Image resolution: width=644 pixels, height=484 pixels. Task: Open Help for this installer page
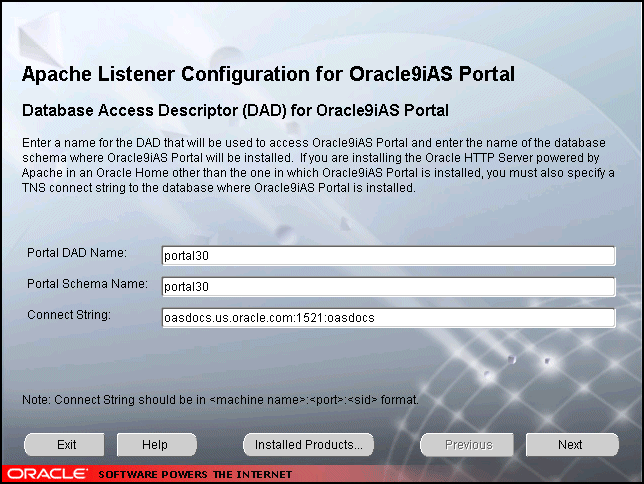coord(156,445)
